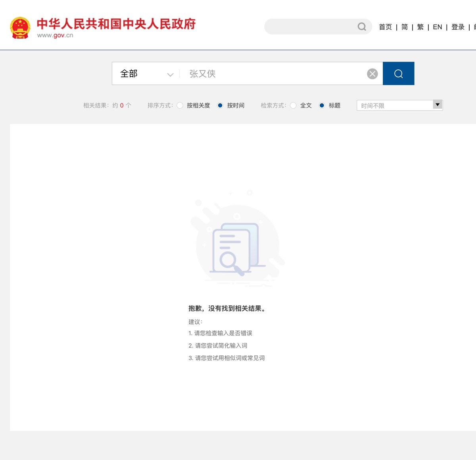Clear the search query using the X icon
The height and width of the screenshot is (460, 476).
[372, 73]
